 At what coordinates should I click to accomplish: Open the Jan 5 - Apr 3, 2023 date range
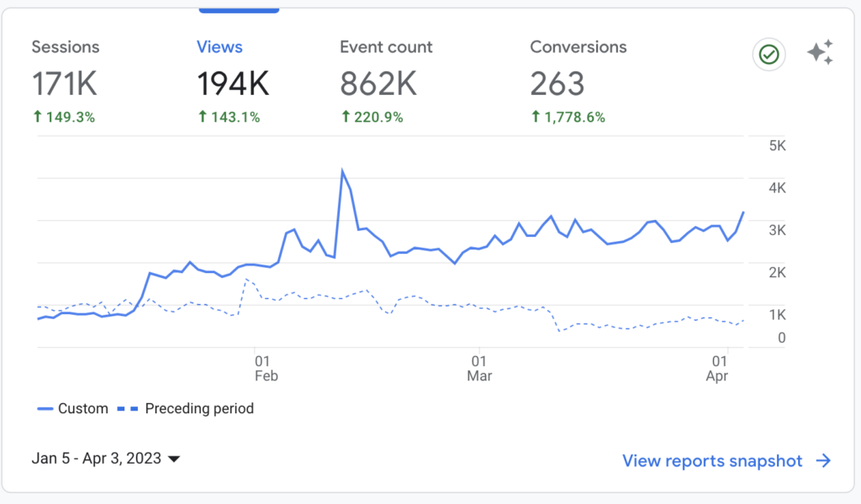tap(97, 459)
